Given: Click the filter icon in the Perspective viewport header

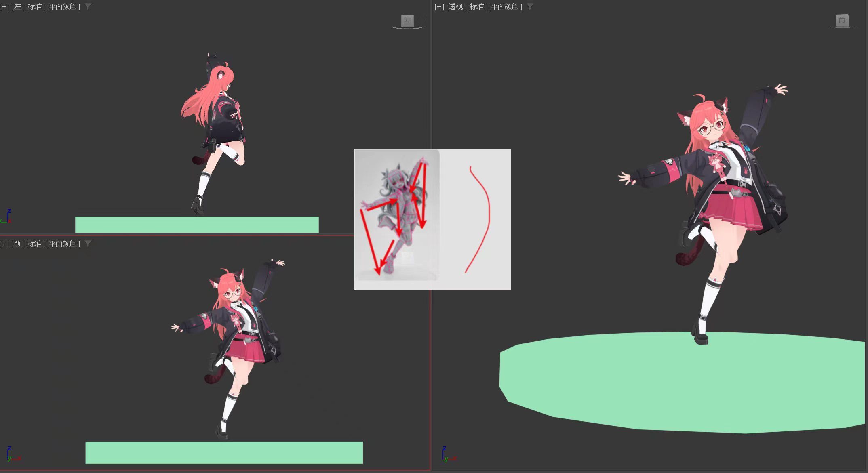Looking at the screenshot, I should click(530, 6).
